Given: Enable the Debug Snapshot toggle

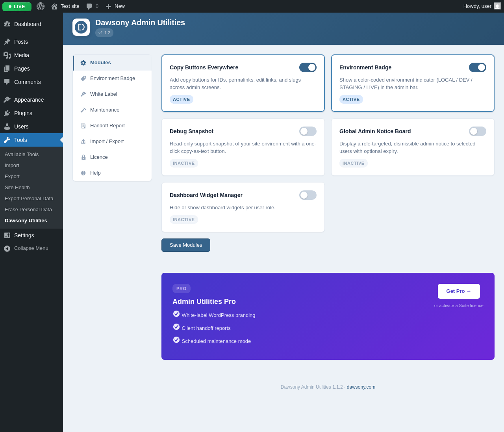Looking at the screenshot, I should tap(308, 131).
